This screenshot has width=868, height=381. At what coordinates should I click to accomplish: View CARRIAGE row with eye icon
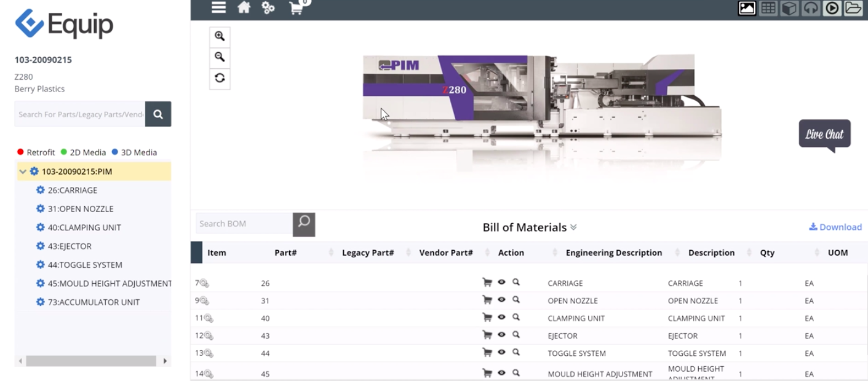[x=501, y=282]
